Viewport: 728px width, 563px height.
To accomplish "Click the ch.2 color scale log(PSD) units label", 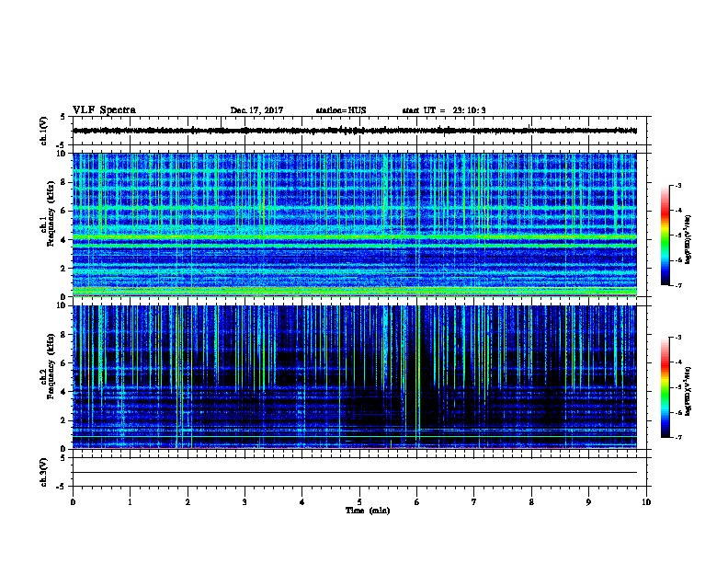I will 688,392.
